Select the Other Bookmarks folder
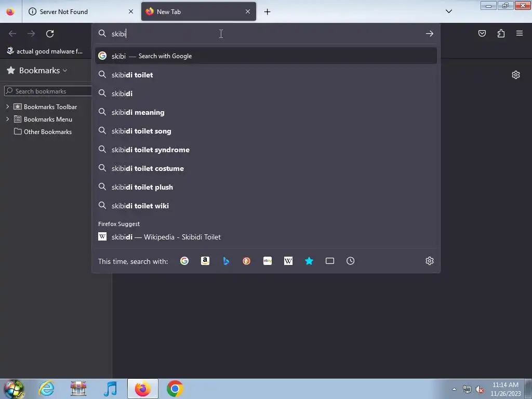The height and width of the screenshot is (399, 532). (x=43, y=131)
